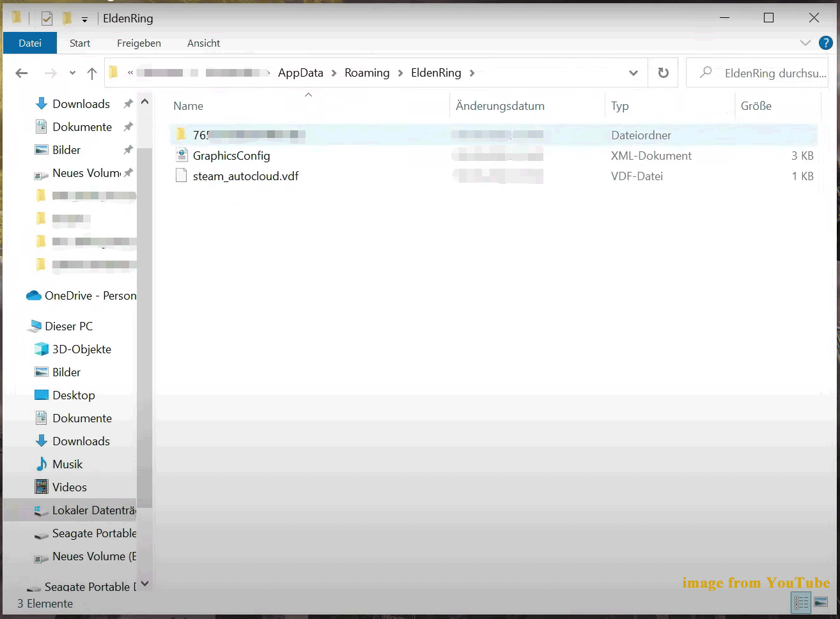Click the Properties quick access icon
Viewport: 840px width, 619px height.
click(47, 19)
